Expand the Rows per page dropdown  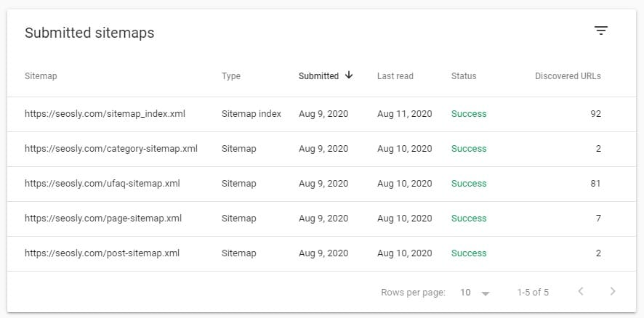(x=475, y=293)
